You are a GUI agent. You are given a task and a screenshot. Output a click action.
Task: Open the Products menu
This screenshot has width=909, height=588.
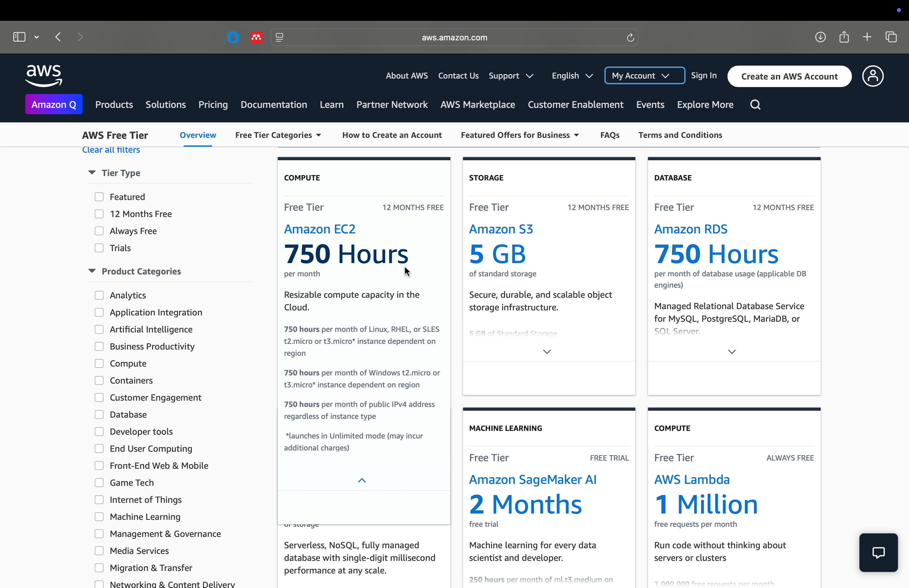114,105
